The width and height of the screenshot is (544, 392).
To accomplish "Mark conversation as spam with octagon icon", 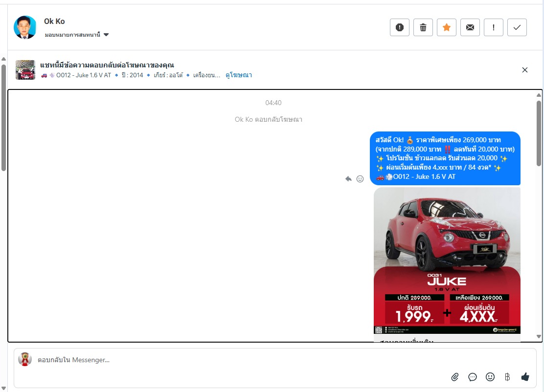I will (399, 28).
